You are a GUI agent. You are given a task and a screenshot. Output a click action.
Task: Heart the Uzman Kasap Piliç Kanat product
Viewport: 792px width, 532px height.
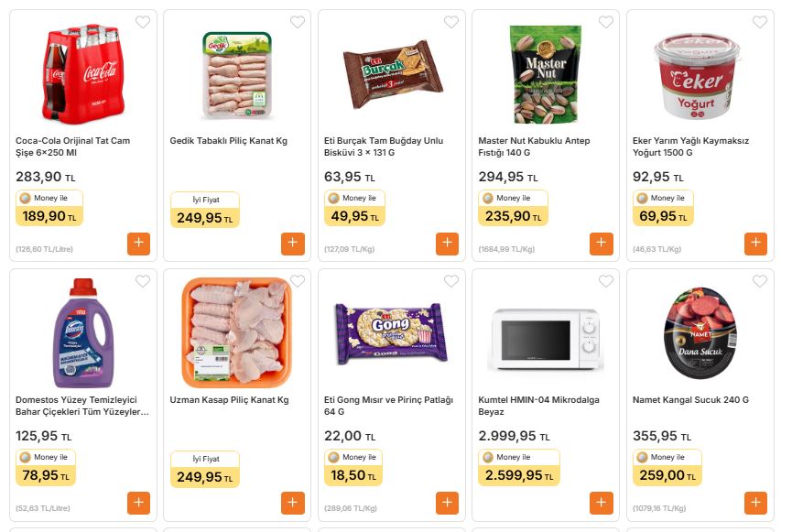298,281
